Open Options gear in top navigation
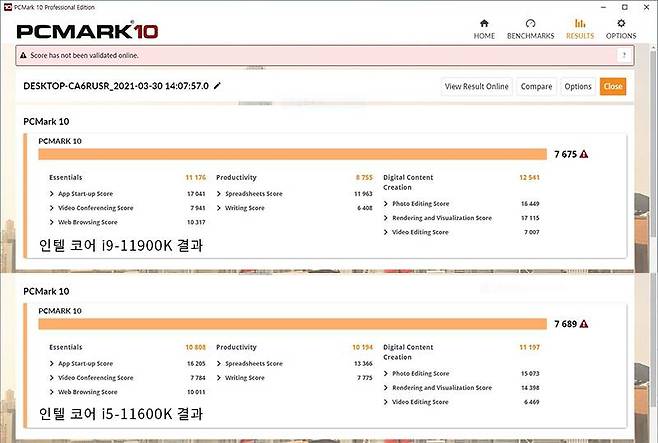The height and width of the screenshot is (443, 658). [x=621, y=23]
